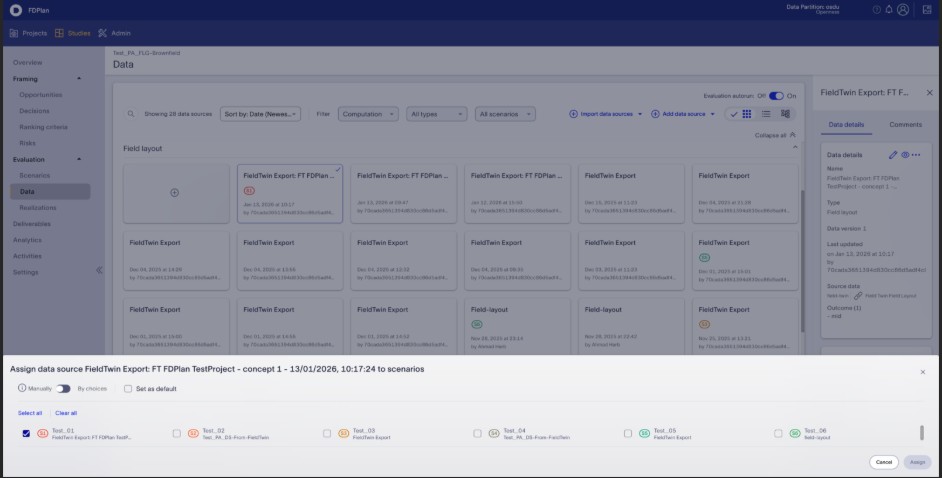The height and width of the screenshot is (478, 942).
Task: Open the notifications bell
Action: click(889, 10)
